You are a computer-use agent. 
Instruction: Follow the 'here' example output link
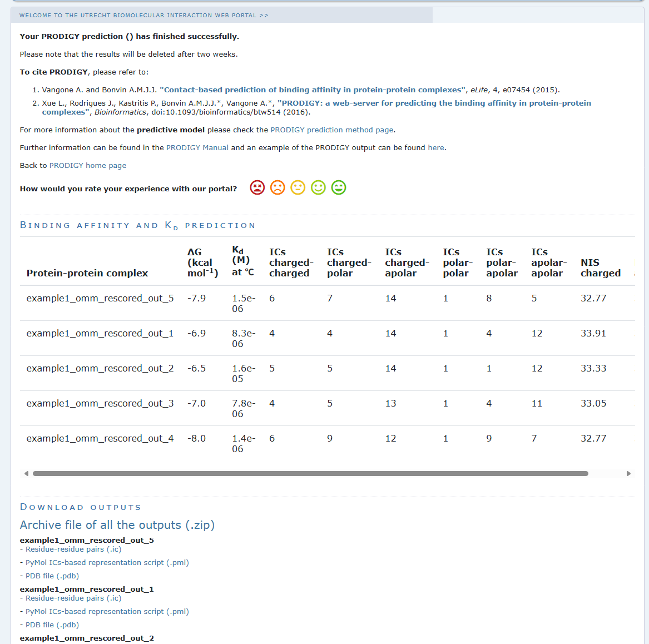[x=436, y=148]
